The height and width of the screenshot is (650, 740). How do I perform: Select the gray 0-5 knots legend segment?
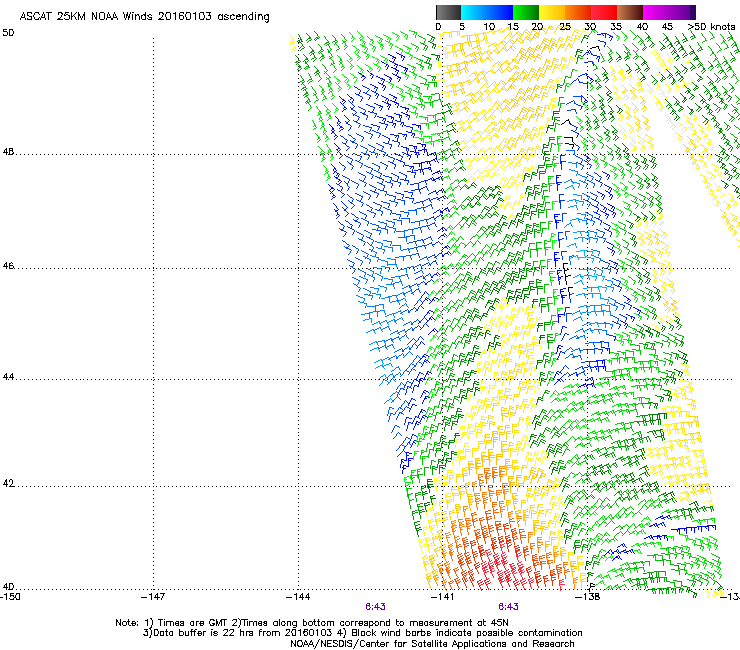(449, 12)
